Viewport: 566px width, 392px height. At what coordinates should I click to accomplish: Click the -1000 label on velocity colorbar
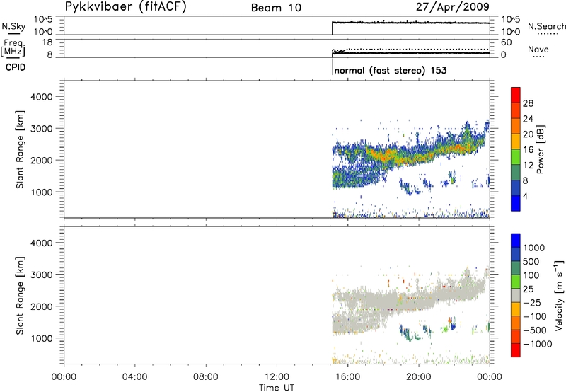(x=538, y=344)
